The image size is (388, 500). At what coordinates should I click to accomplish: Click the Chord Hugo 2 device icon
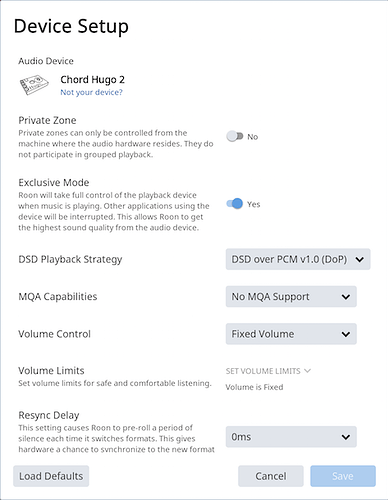click(x=34, y=85)
